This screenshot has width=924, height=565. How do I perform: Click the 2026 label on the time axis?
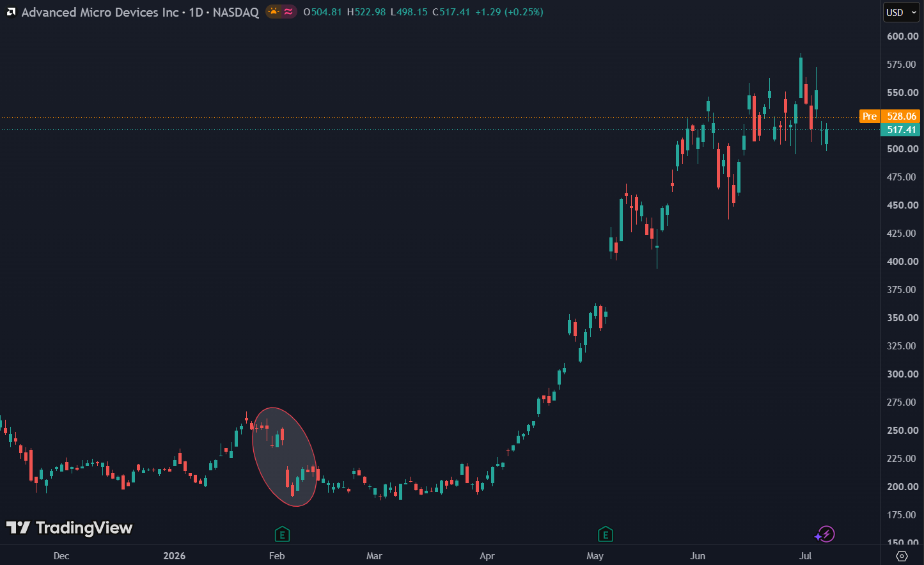pos(175,556)
